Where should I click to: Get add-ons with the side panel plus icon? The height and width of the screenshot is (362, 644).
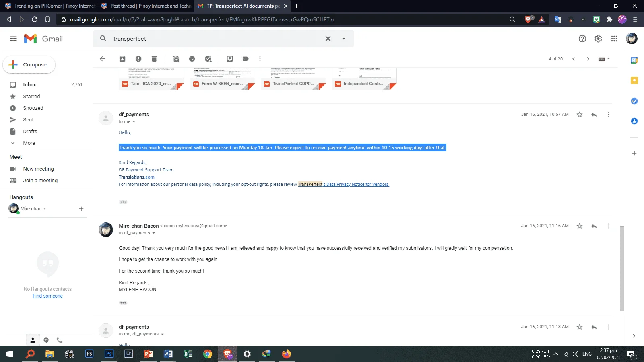634,153
